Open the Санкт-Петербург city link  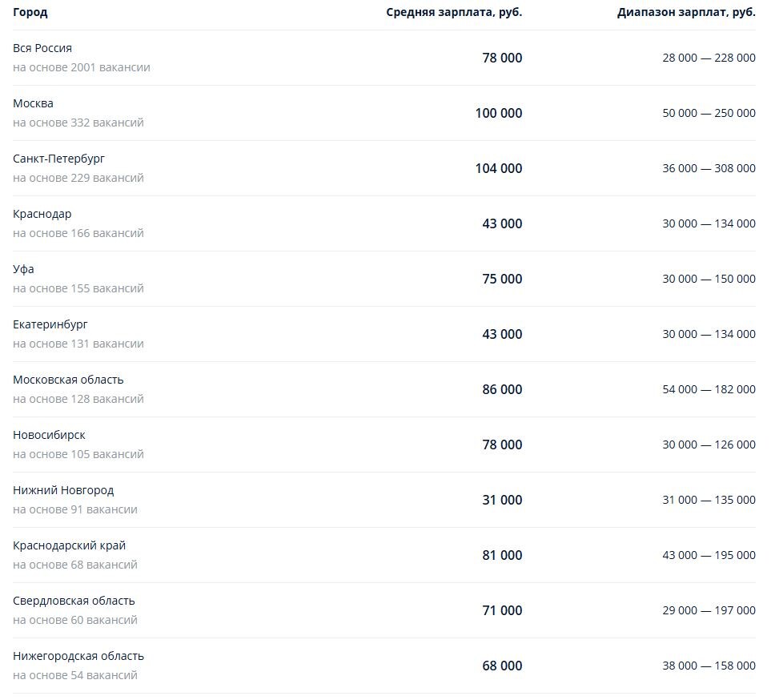coord(59,159)
